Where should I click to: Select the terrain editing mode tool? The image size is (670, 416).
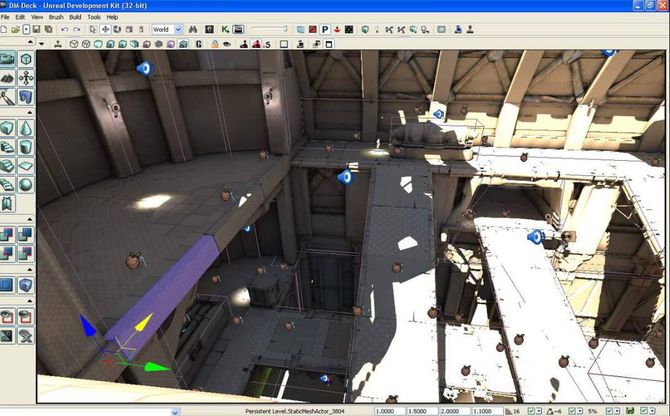(x=8, y=78)
